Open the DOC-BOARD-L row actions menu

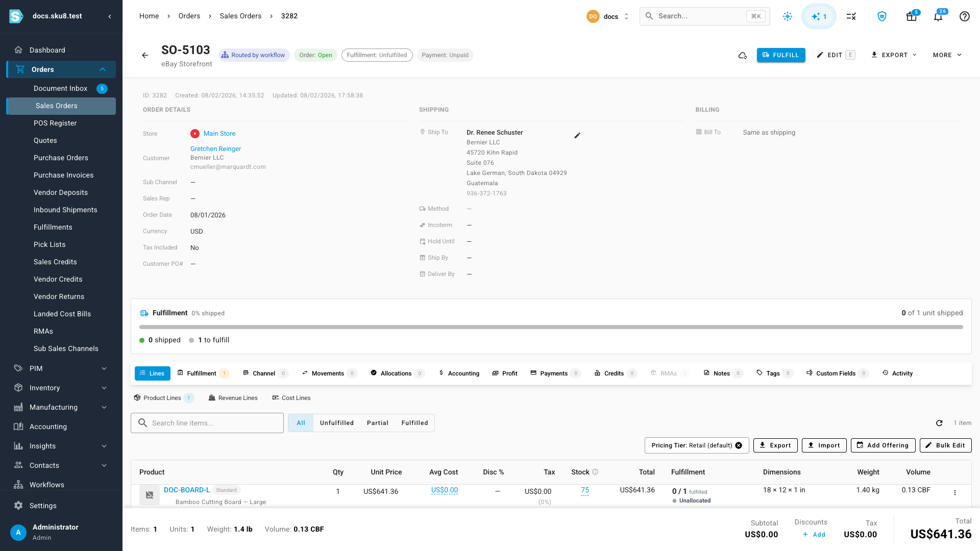[955, 492]
